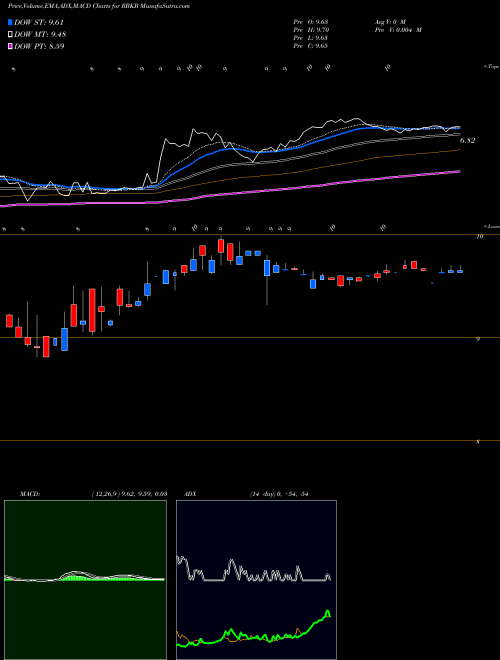Screen dimensions: 500x660
Task: Open the dark blue ADX indicator chart
Action: pyautogui.click(x=256, y=580)
